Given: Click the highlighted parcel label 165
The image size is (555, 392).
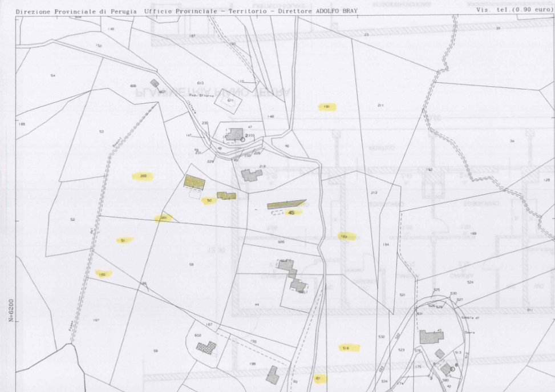Looking at the screenshot, I should click(x=103, y=274).
